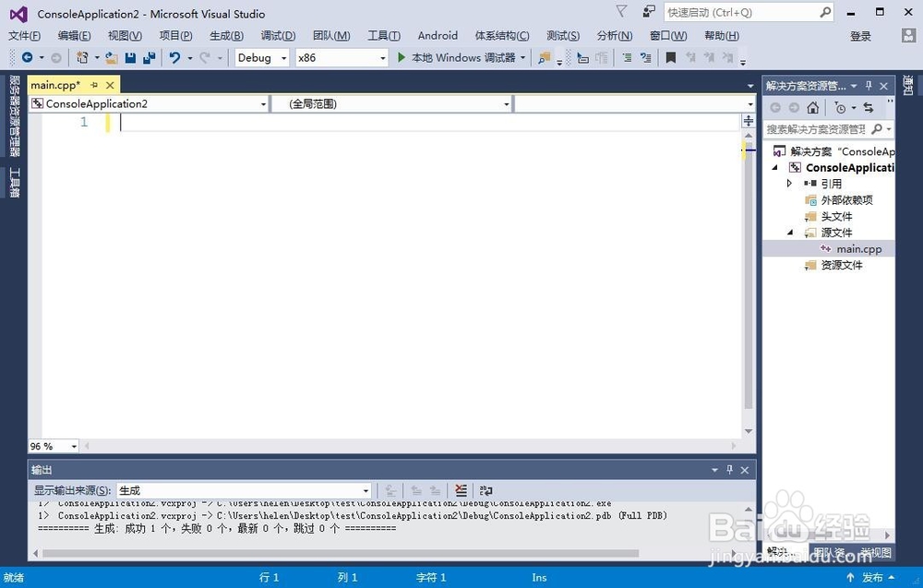The height and width of the screenshot is (588, 923).
Task: Open the 工具(T) menu
Action: (x=384, y=36)
